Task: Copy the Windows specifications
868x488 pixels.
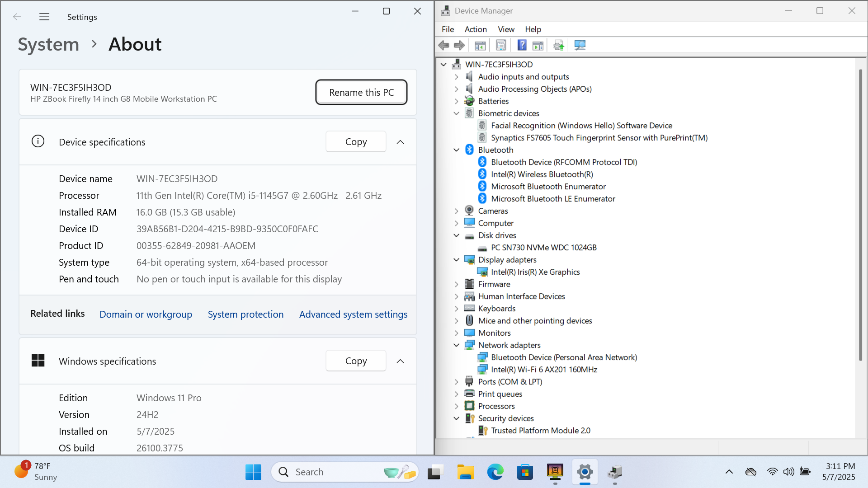Action: click(356, 361)
